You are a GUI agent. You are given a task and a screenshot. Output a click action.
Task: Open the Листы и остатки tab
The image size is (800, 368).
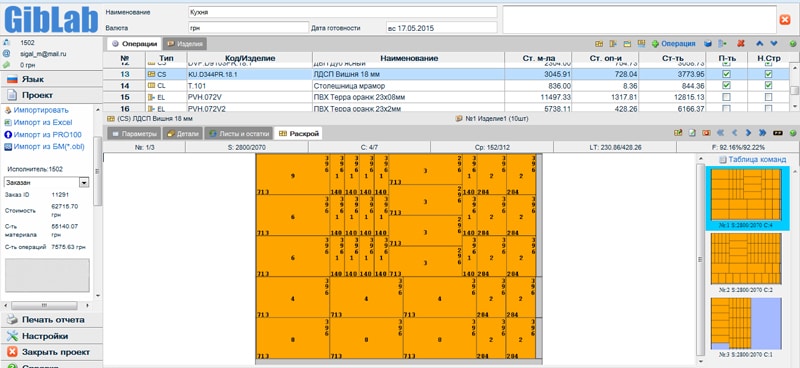pyautogui.click(x=238, y=134)
